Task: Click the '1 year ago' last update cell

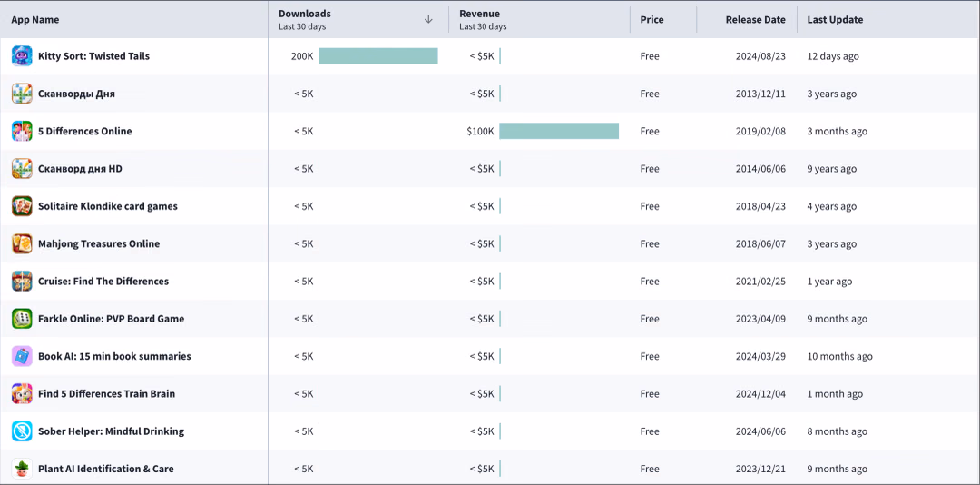Action: click(829, 282)
